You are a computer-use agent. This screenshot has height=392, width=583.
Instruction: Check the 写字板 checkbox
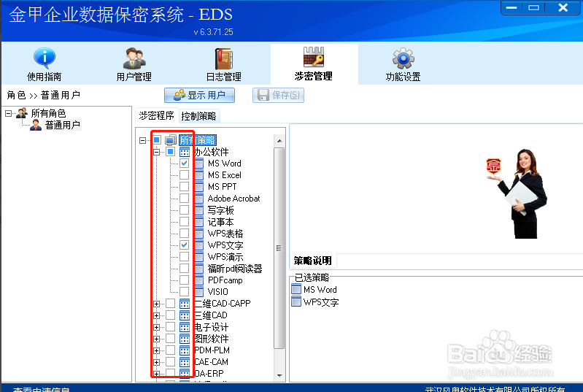[x=184, y=210]
